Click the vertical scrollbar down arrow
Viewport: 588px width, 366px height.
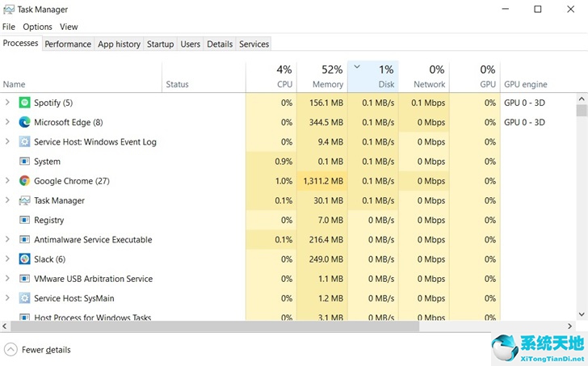click(582, 314)
